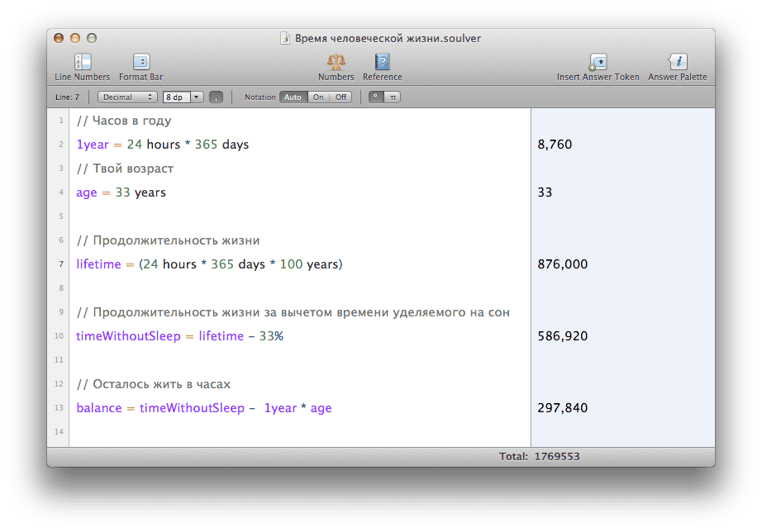This screenshot has height=532, width=762.
Task: Expand the 8 dp precision dropdown arrow
Action: pyautogui.click(x=197, y=97)
